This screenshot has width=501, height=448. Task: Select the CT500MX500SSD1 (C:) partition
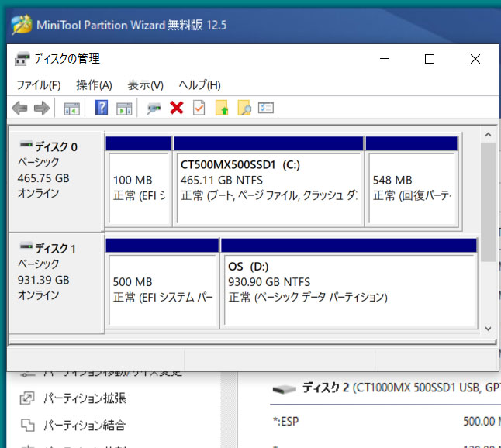click(268, 181)
